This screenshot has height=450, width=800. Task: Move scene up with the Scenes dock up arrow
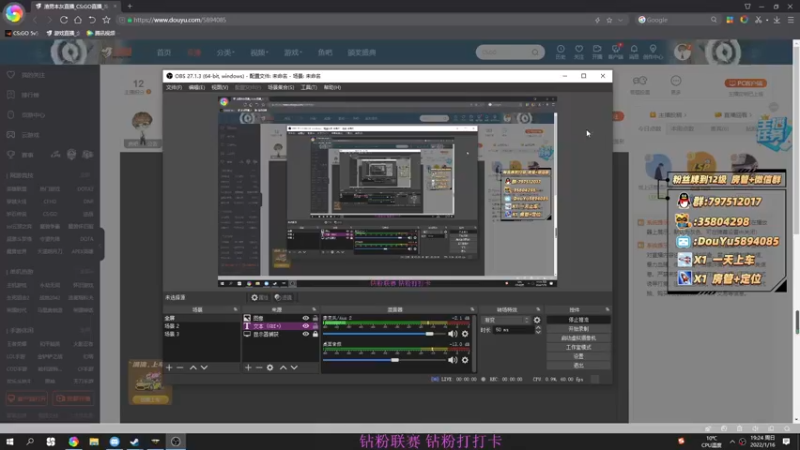tap(193, 367)
